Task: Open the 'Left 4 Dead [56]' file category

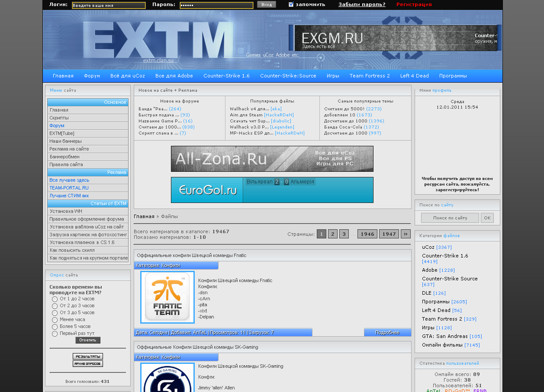Action: pos(442,310)
